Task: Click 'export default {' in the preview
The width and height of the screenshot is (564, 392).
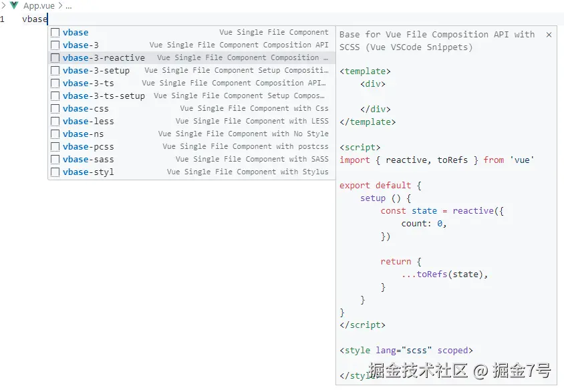Action: point(380,186)
